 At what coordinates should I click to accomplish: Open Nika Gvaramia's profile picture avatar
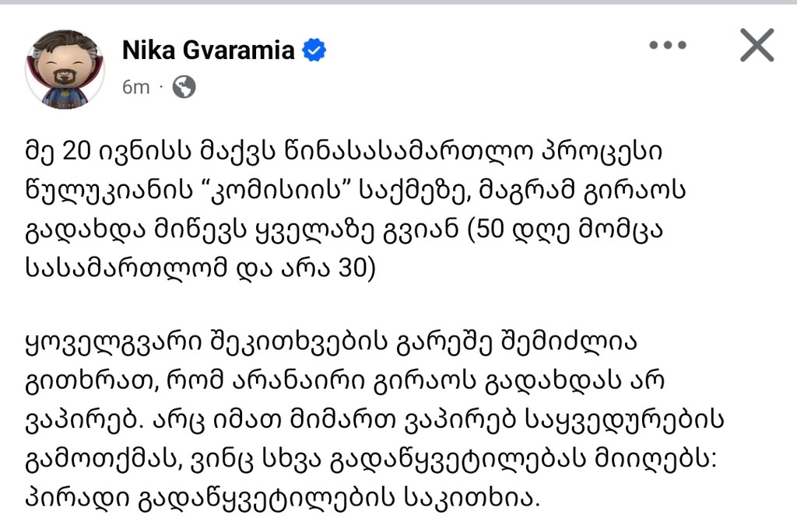coord(65,69)
